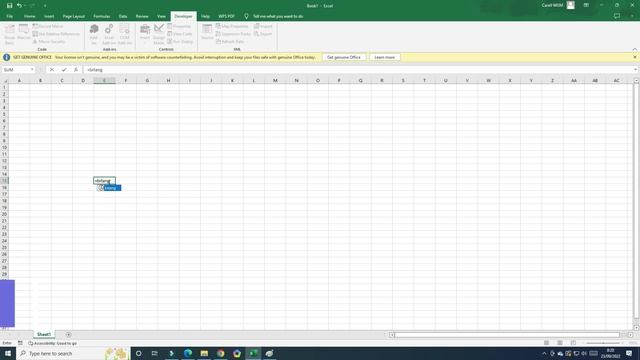Close the genuine Office warning bar

635,57
